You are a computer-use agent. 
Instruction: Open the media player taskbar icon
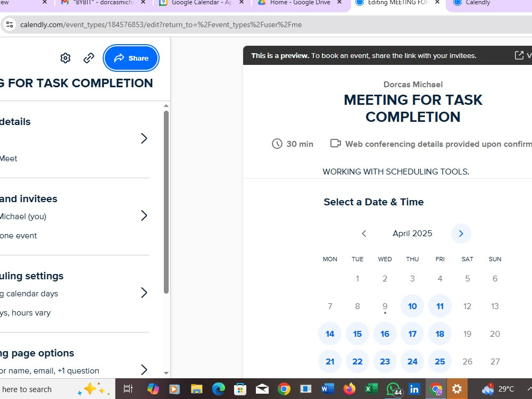pos(174,389)
